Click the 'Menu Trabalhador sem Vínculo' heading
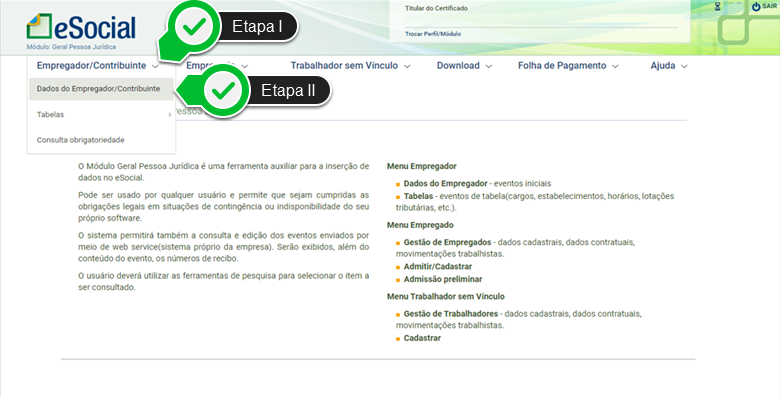Viewport: 780px width, 397px height. [446, 297]
